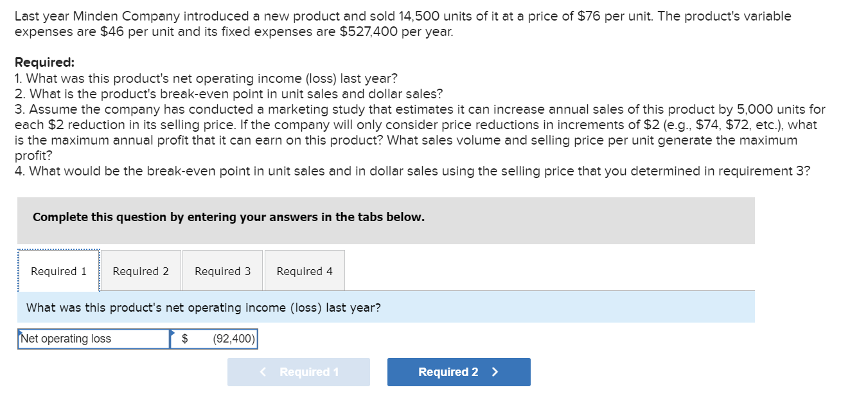Image resolution: width=868 pixels, height=401 pixels.
Task: Click the blue corner marker on Net operating loss cell
Action: 21,332
